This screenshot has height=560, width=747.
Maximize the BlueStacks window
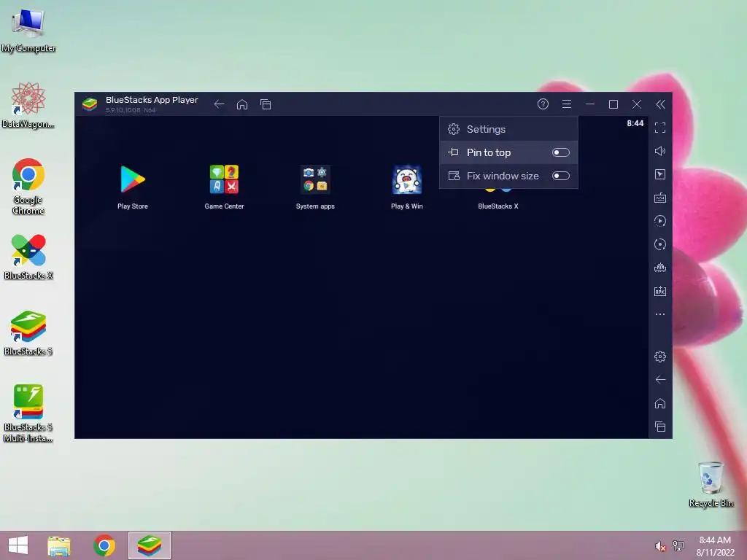614,104
